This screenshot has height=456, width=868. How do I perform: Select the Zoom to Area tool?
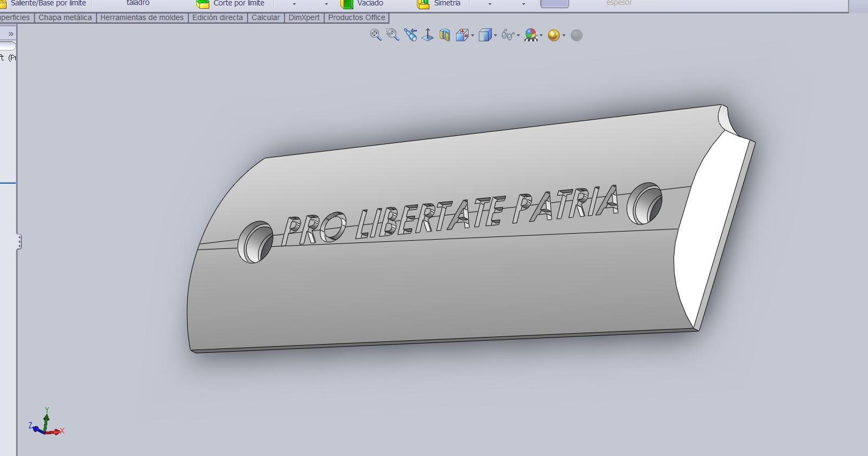392,35
